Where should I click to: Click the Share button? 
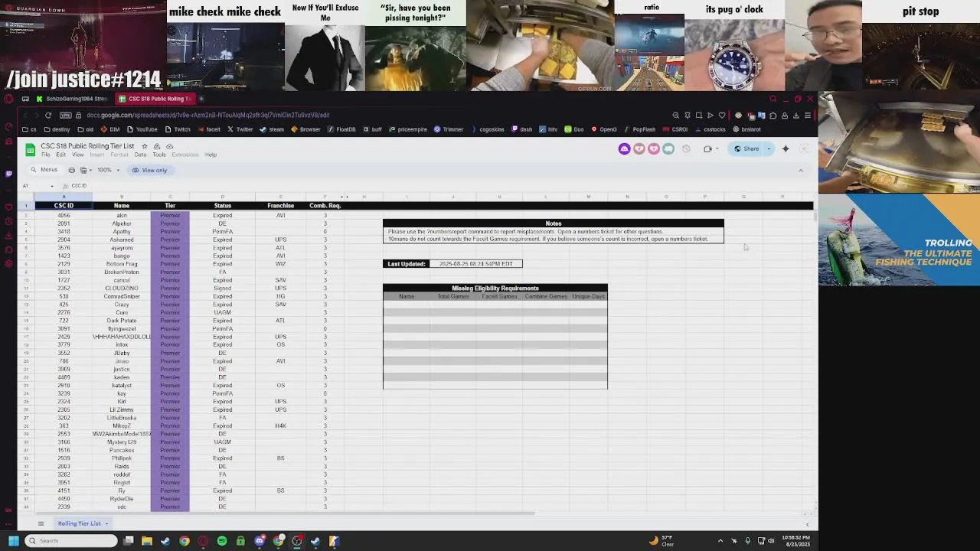click(746, 148)
